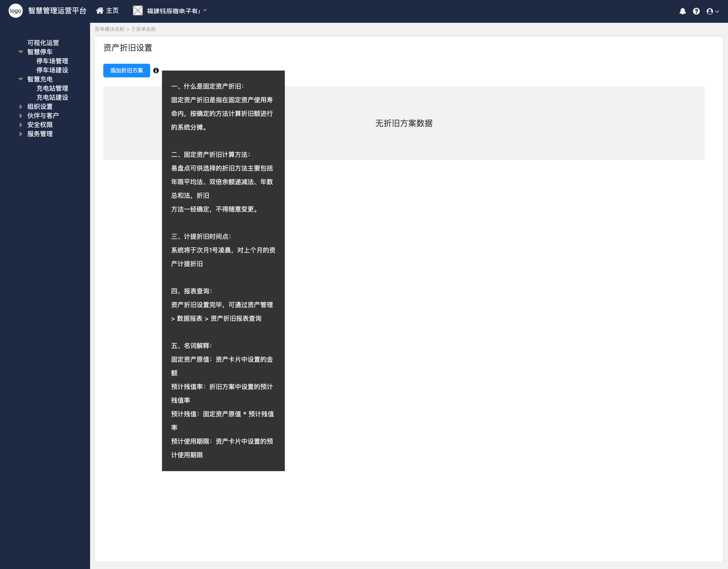Select 服务管理 sidebar menu

(40, 134)
